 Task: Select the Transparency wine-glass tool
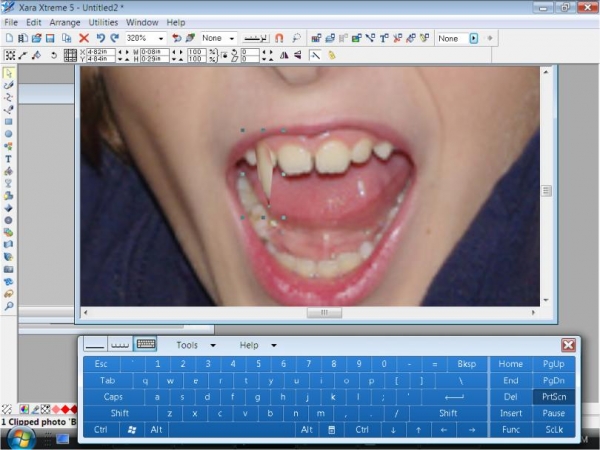click(8, 183)
